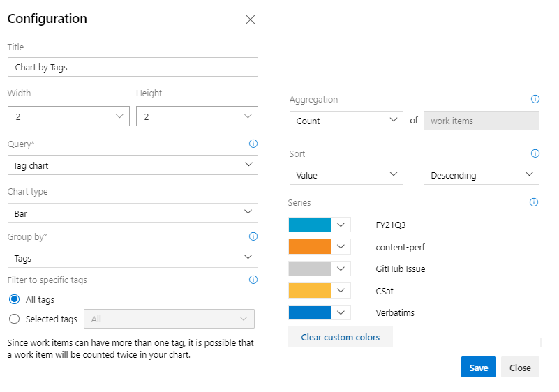Open the Group by dropdown showing Tags
The height and width of the screenshot is (392, 559).
133,257
